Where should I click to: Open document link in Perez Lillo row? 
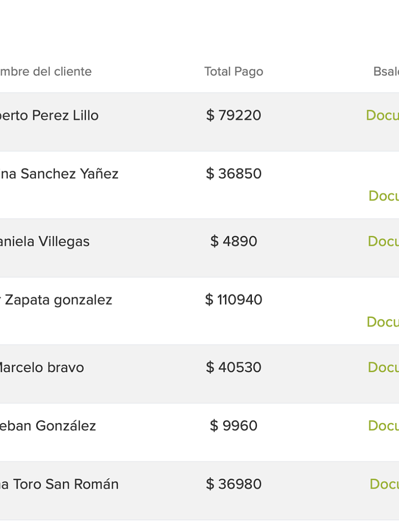point(382,115)
